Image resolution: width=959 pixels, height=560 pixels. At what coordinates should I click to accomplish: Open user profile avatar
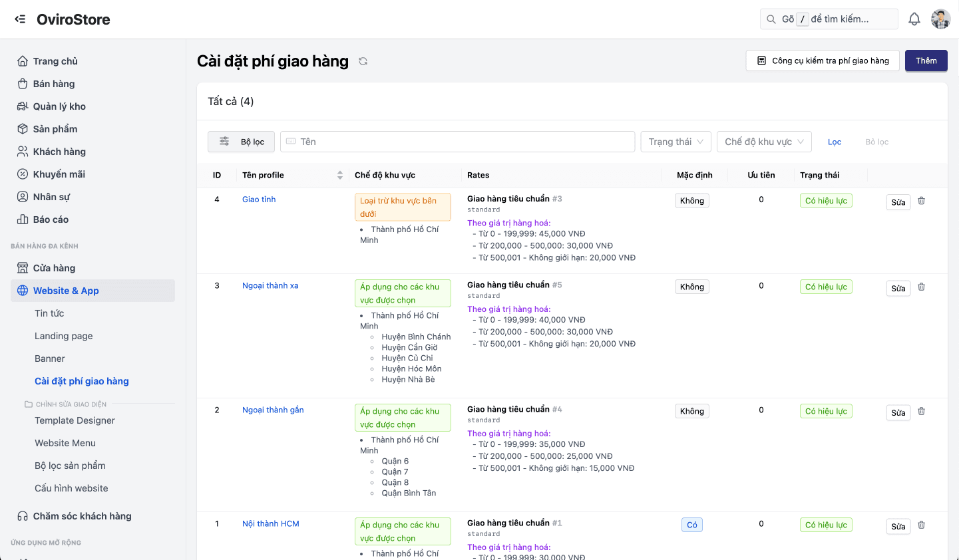pyautogui.click(x=940, y=19)
